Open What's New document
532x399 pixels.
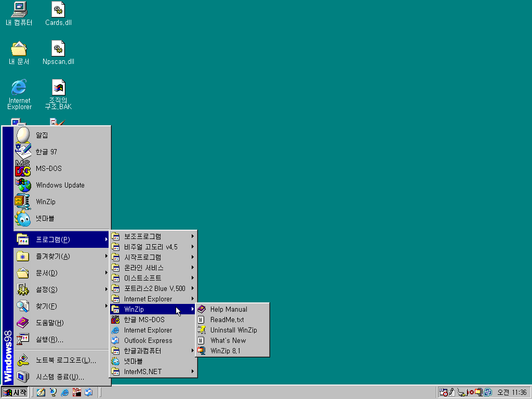(x=232, y=340)
